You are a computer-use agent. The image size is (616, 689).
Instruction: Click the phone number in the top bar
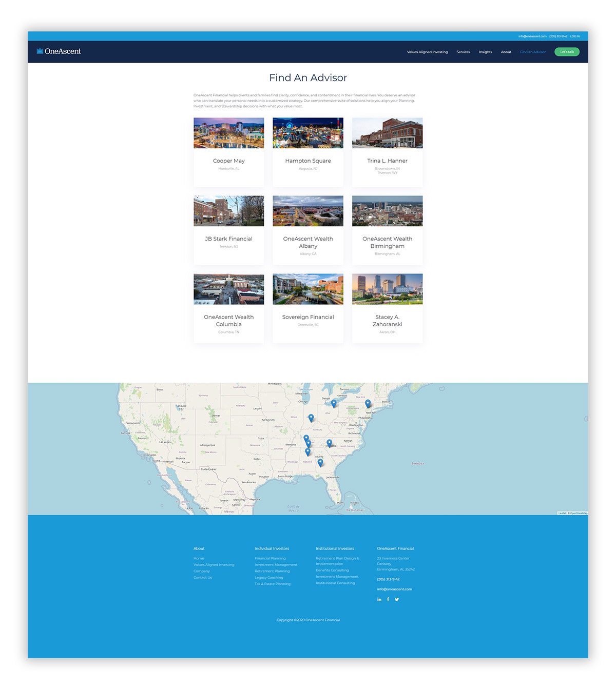click(559, 36)
